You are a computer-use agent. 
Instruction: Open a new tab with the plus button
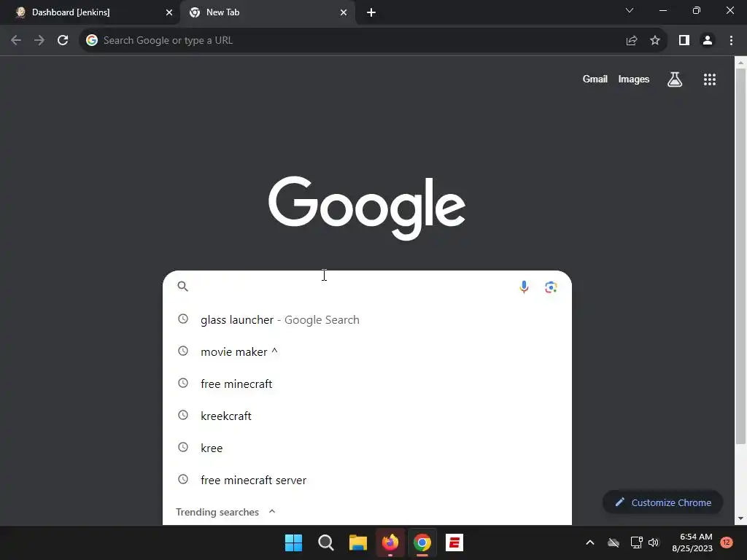[x=371, y=12]
